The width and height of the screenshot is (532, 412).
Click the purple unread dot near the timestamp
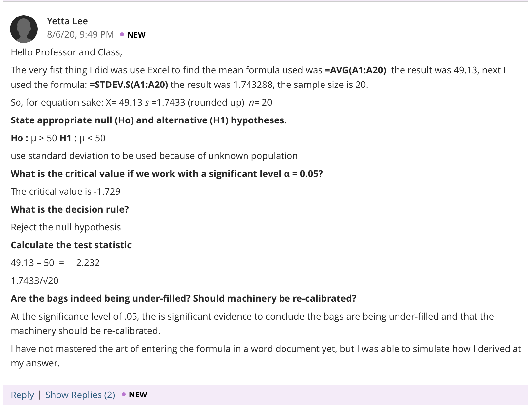click(x=122, y=34)
